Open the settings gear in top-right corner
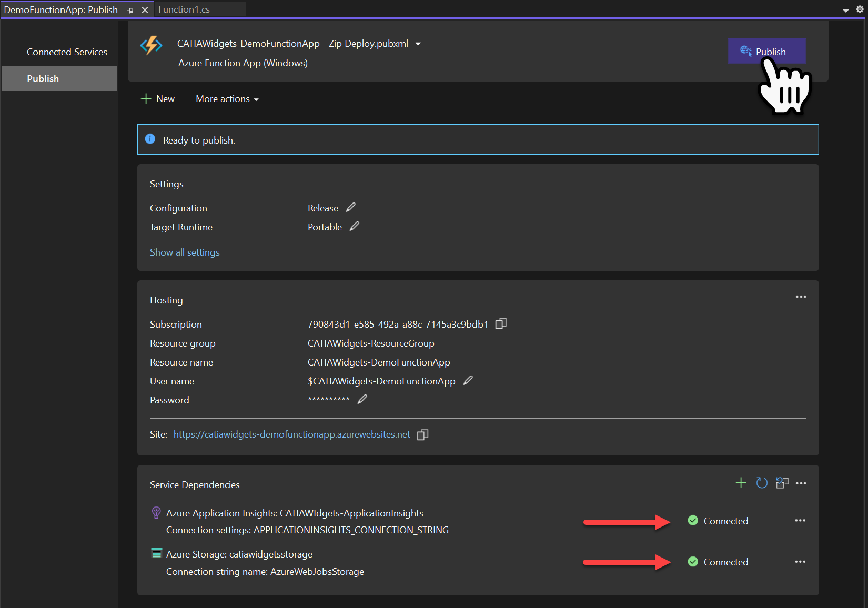Image resolution: width=868 pixels, height=608 pixels. [x=860, y=9]
